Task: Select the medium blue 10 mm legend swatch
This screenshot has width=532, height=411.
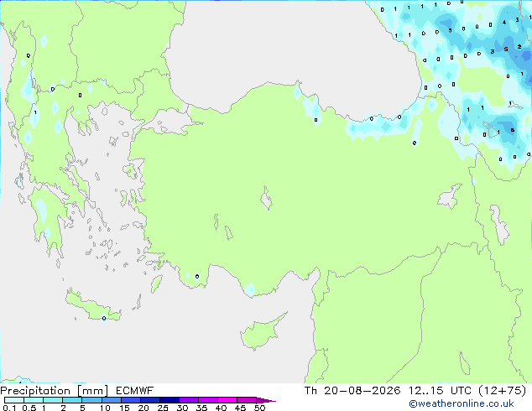Action: tap(112, 400)
